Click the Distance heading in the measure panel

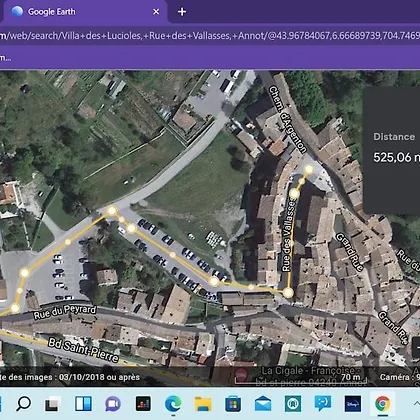(x=394, y=137)
